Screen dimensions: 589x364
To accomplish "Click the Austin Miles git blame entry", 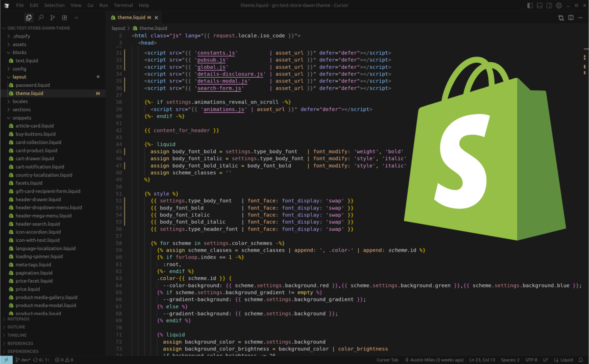I will click(434, 360).
